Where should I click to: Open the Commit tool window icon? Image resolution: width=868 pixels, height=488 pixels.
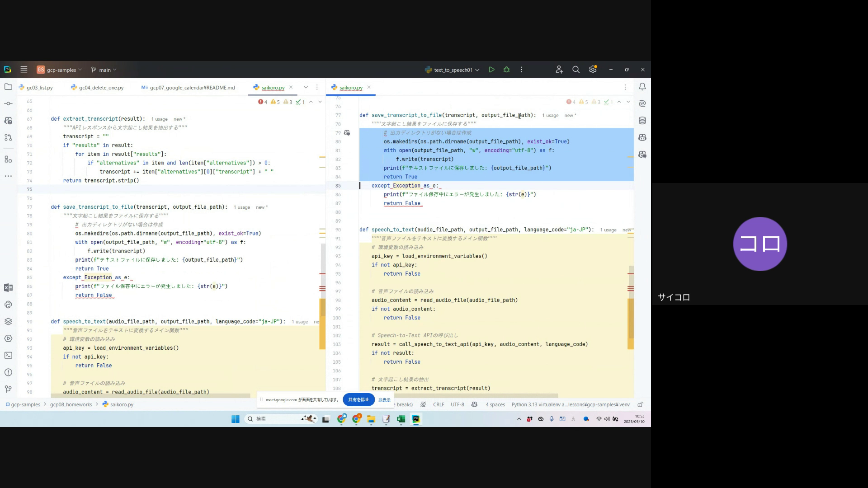point(8,103)
